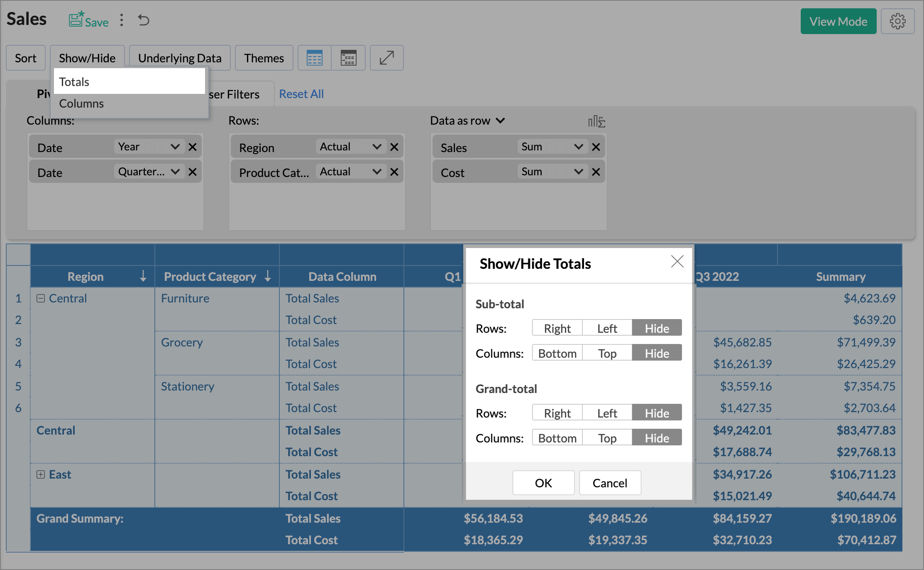Expand the East region row
This screenshot has width=924, height=570.
41,474
